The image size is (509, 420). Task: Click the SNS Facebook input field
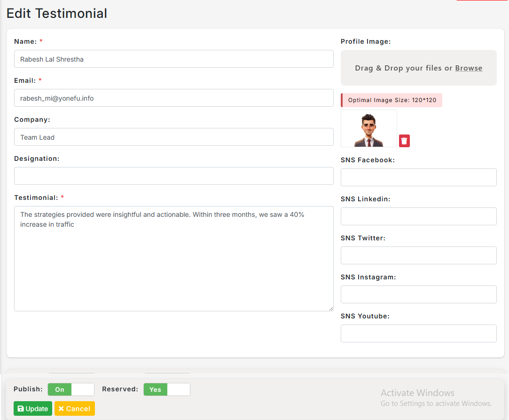(x=418, y=177)
